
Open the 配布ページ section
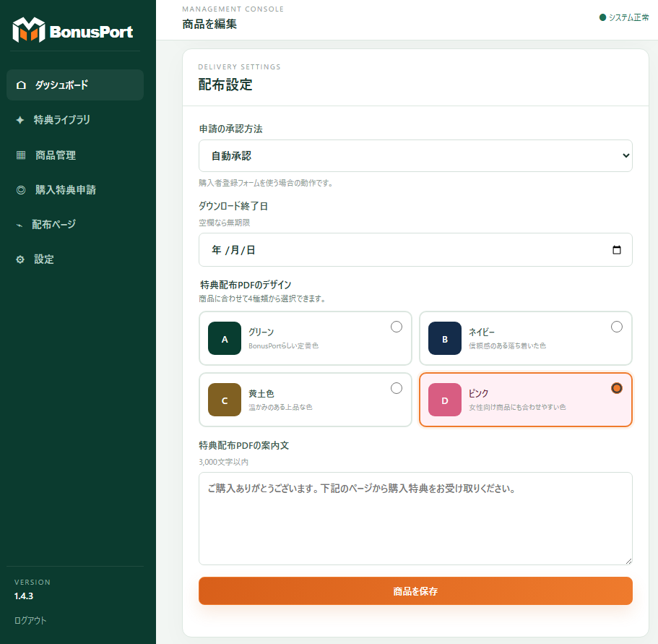pos(75,225)
